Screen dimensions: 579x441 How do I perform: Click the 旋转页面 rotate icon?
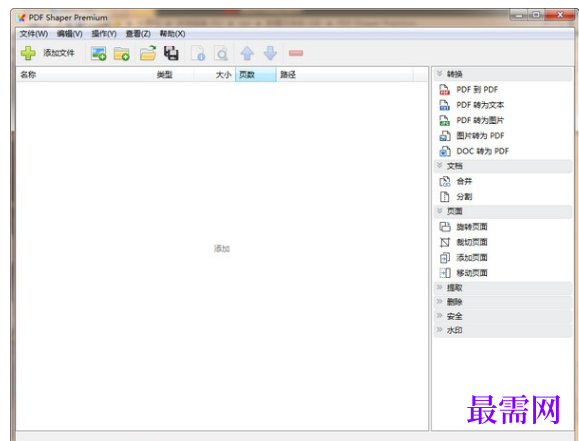(x=445, y=227)
